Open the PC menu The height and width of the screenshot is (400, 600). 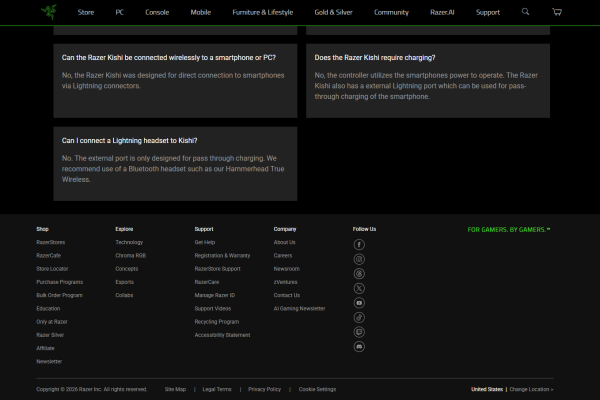tap(119, 12)
